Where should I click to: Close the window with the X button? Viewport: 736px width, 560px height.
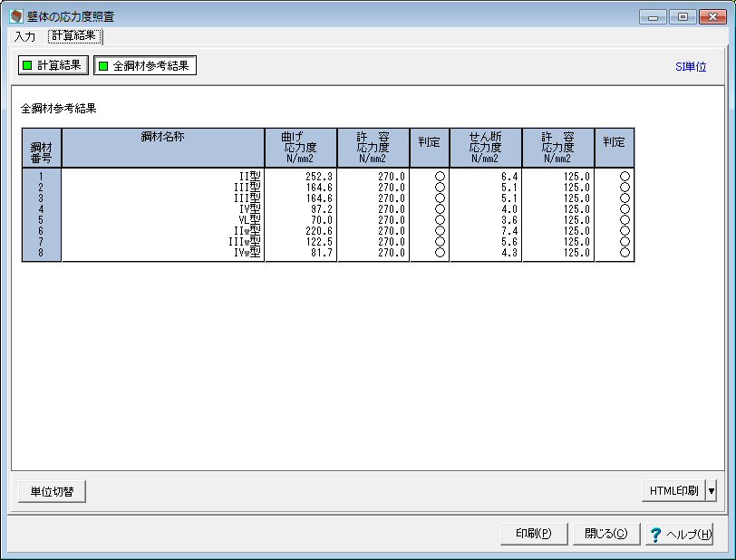(x=712, y=17)
